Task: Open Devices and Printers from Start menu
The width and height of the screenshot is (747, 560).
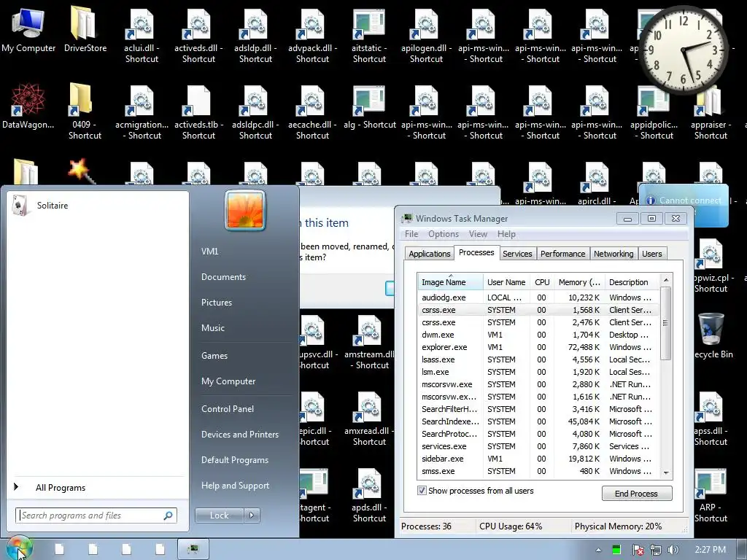Action: point(239,435)
